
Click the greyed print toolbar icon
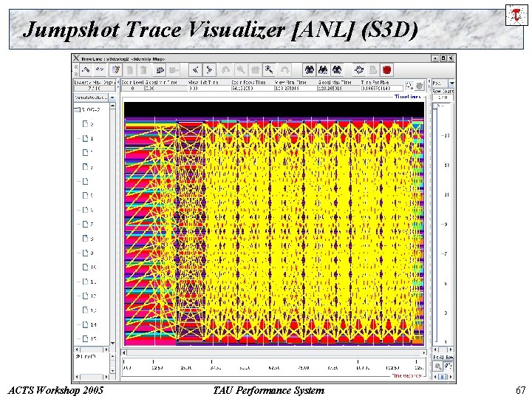pos(373,70)
